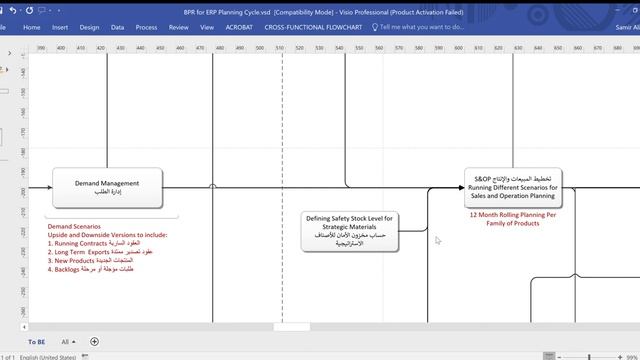Go to the Process tab
640x360 pixels.
[146, 27]
